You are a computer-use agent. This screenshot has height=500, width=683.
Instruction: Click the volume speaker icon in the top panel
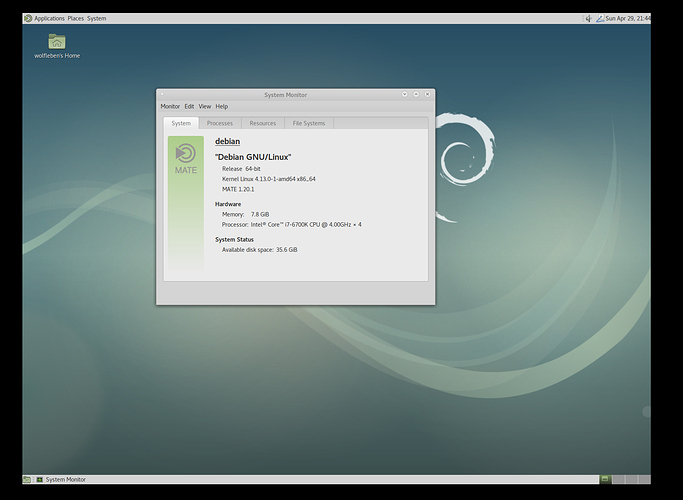pos(588,18)
